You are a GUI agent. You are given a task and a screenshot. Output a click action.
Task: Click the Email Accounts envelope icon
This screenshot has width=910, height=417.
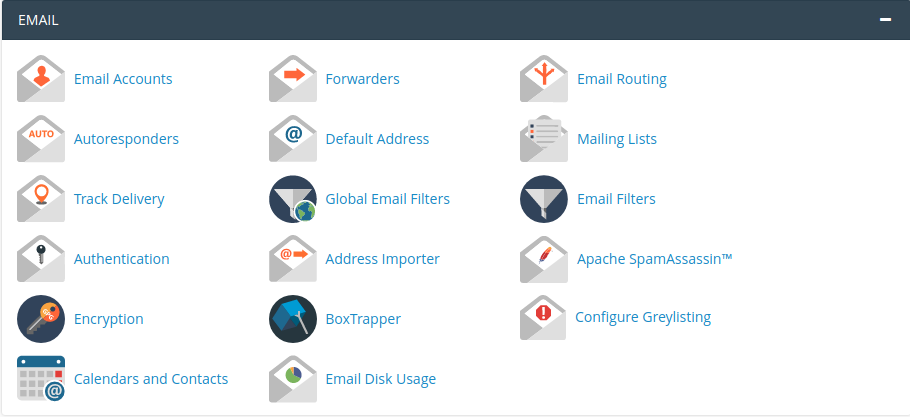pyautogui.click(x=41, y=80)
